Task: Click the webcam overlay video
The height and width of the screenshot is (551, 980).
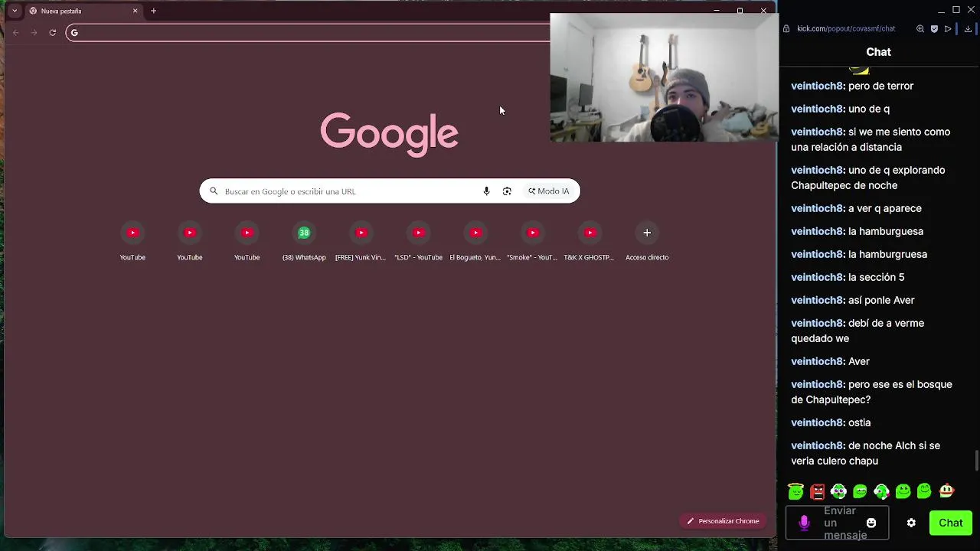Action: click(664, 77)
